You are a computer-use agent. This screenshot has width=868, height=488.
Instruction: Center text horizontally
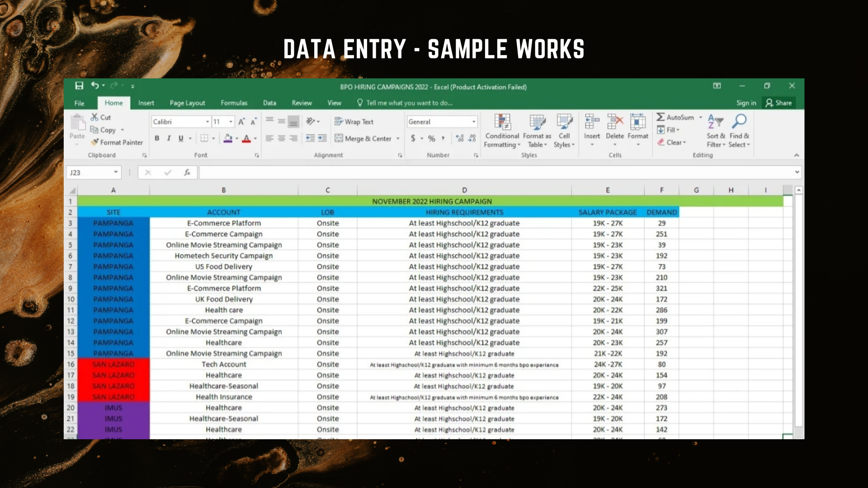point(281,138)
